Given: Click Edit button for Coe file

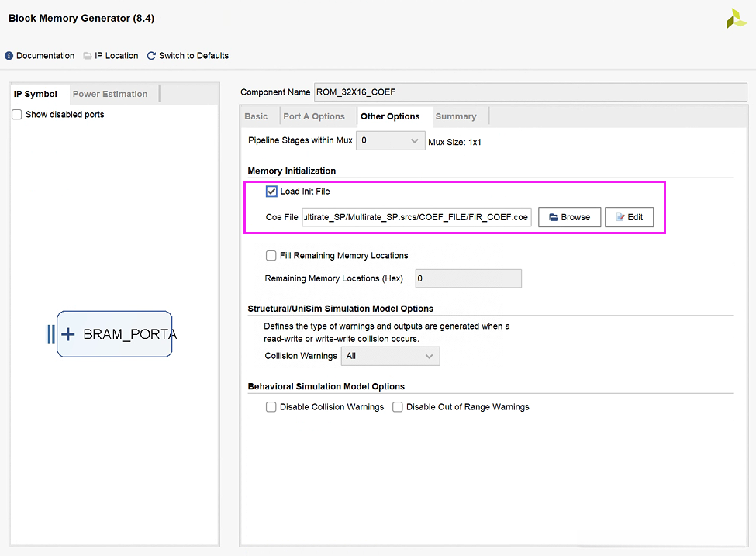Looking at the screenshot, I should (x=629, y=217).
